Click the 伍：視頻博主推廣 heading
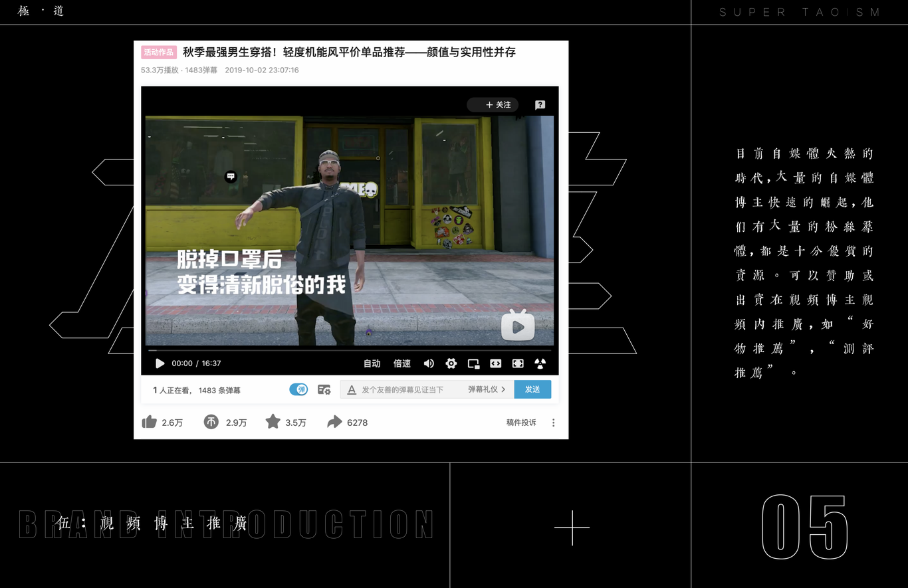This screenshot has width=908, height=588. pos(152,523)
